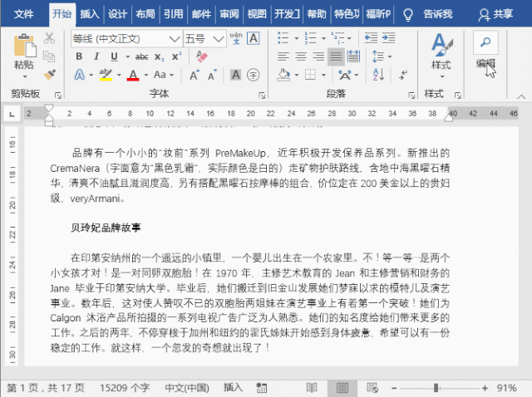Open font dialog launcher

point(262,96)
